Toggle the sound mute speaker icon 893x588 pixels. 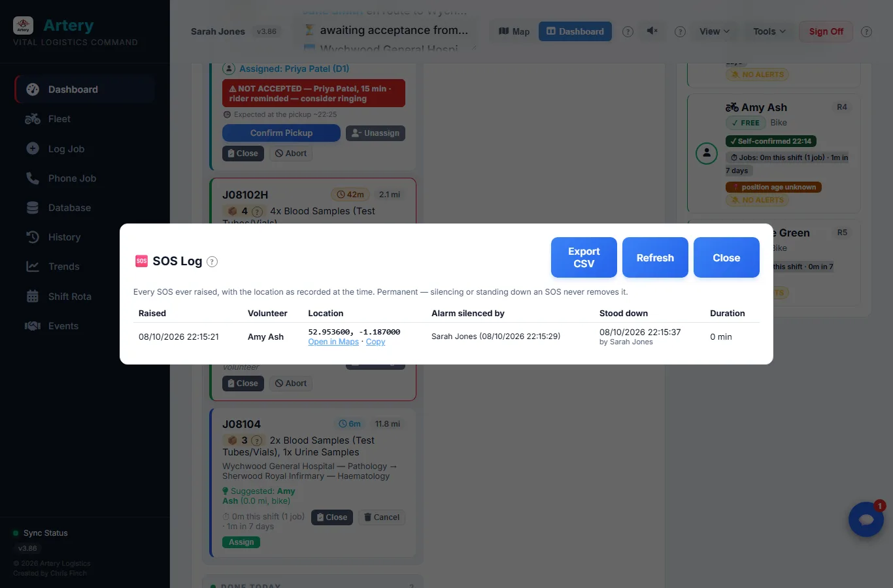652,31
